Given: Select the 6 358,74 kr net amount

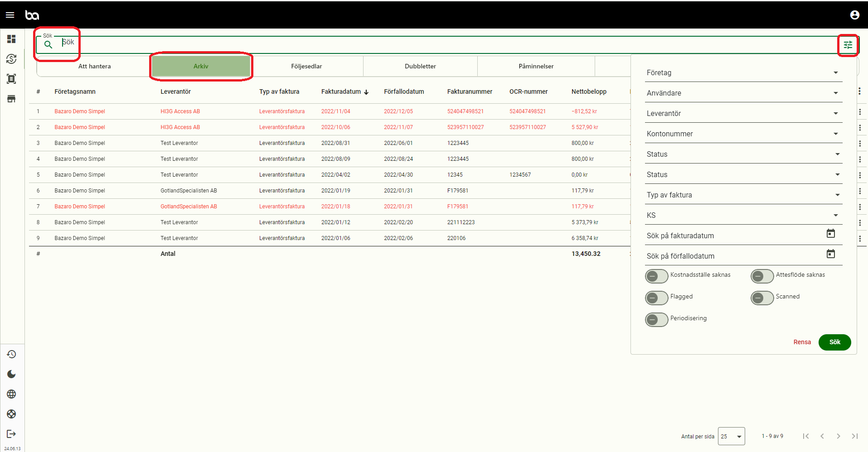Looking at the screenshot, I should [x=585, y=238].
